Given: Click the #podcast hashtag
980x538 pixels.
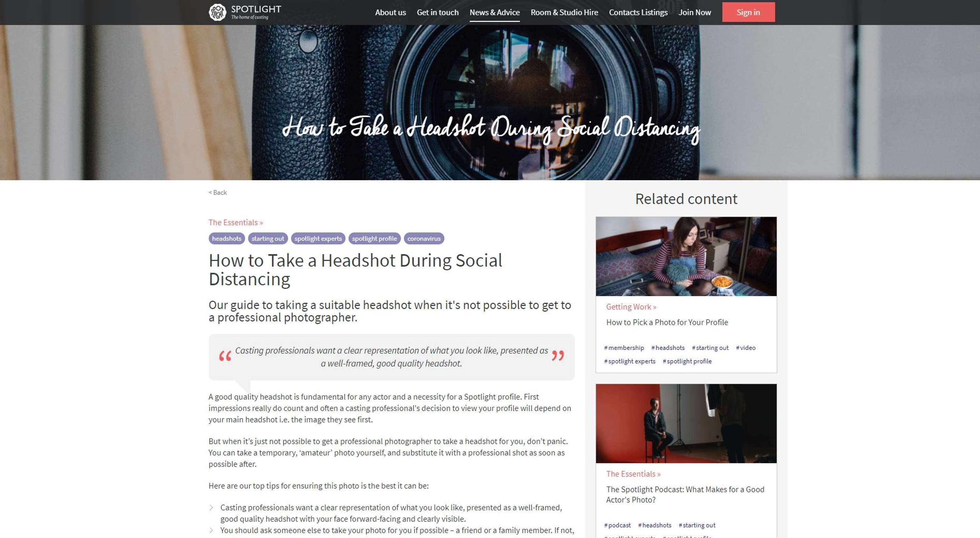Looking at the screenshot, I should [617, 525].
